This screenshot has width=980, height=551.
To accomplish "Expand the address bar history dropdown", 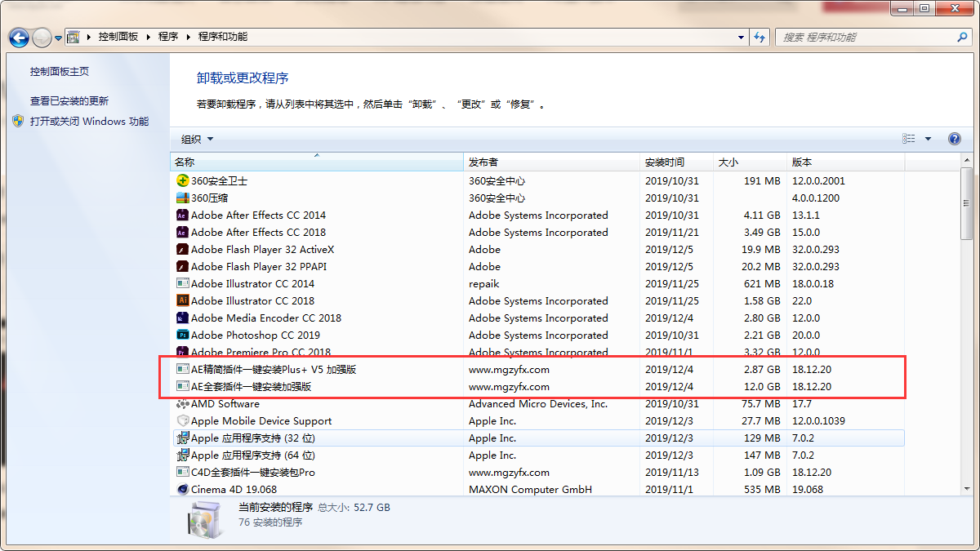I will pos(741,37).
